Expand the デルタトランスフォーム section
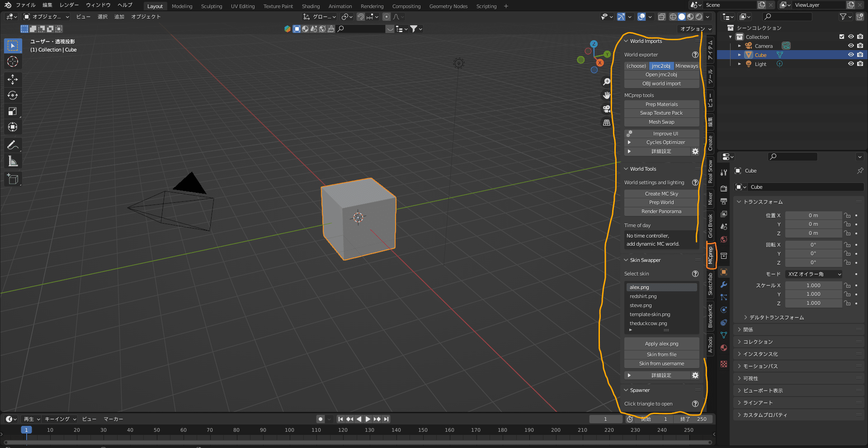Image resolution: width=868 pixels, height=448 pixels. [x=745, y=317]
